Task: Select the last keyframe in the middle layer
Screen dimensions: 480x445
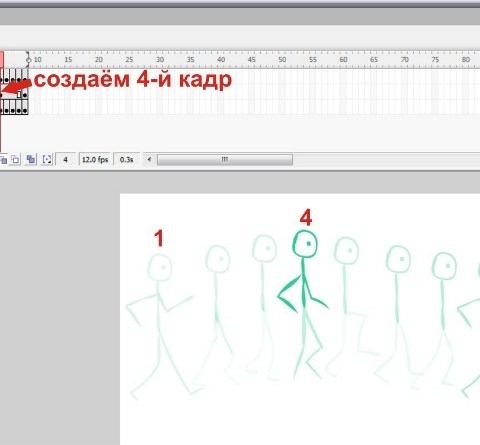Action: 25,95
